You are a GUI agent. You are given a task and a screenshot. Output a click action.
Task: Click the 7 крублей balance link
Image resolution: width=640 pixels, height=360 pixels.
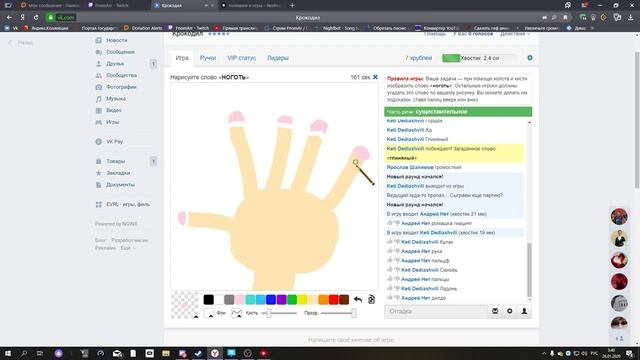coord(418,58)
